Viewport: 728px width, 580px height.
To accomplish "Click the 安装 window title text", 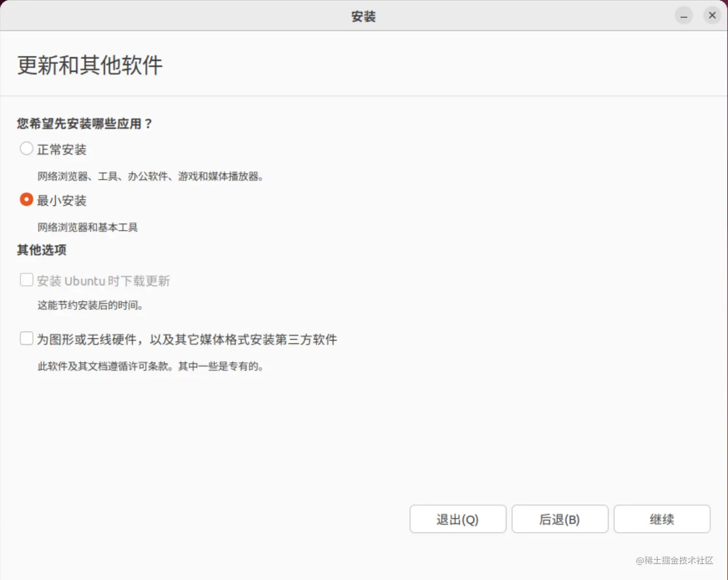I will tap(364, 16).
